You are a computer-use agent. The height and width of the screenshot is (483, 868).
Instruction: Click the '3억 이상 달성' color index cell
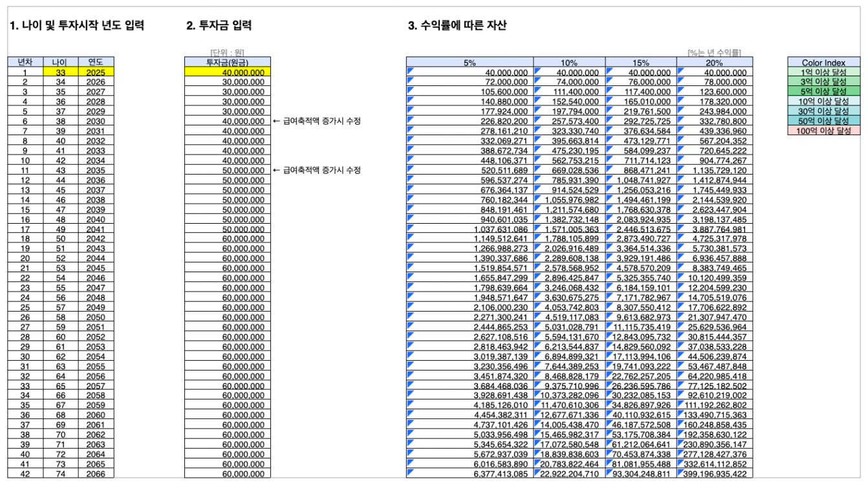[x=823, y=82]
